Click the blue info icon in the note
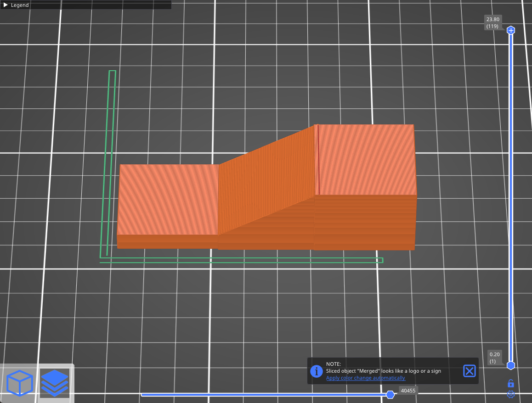The image size is (532, 403). 317,371
